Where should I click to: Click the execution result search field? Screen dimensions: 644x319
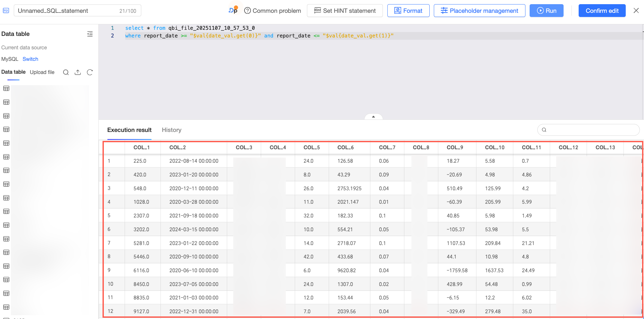(x=591, y=130)
